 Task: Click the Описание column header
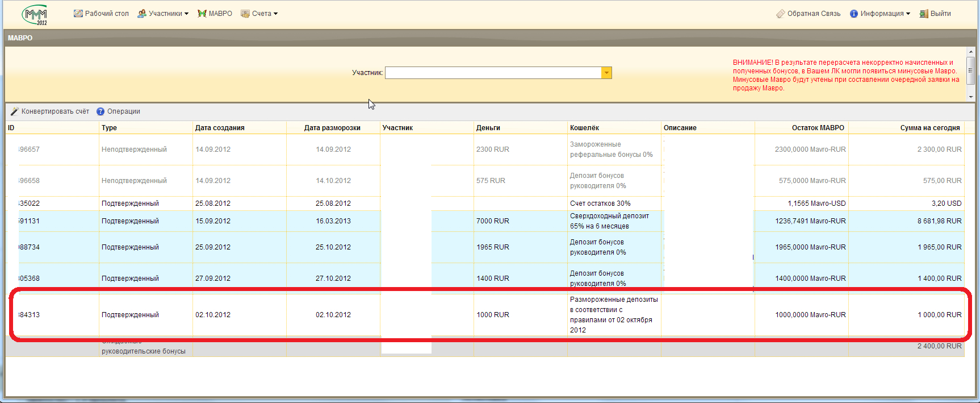[708, 128]
